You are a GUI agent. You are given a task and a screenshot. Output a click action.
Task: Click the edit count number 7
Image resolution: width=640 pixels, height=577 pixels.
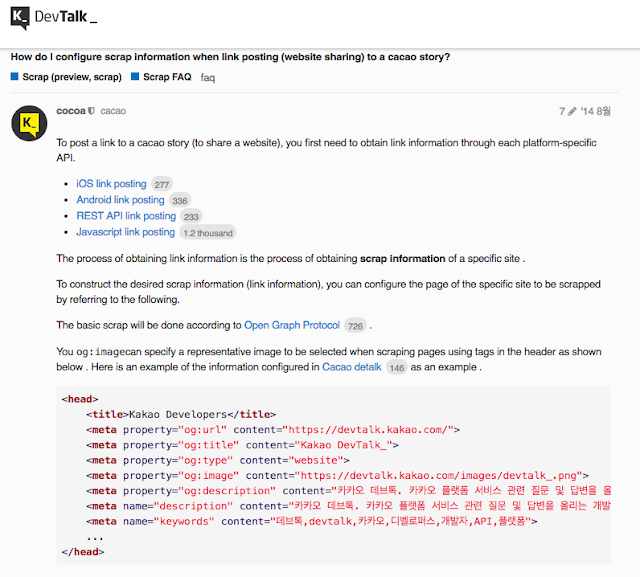[x=562, y=111]
